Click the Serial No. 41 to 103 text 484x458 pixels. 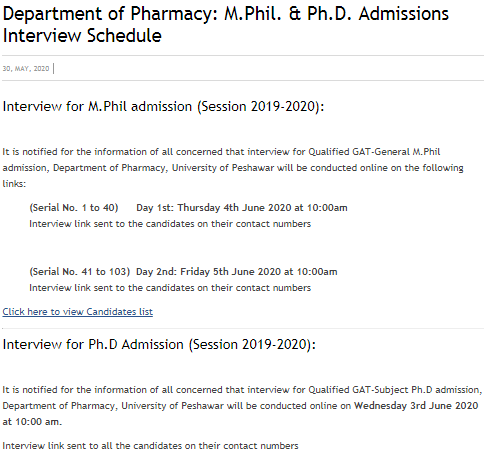point(79,272)
